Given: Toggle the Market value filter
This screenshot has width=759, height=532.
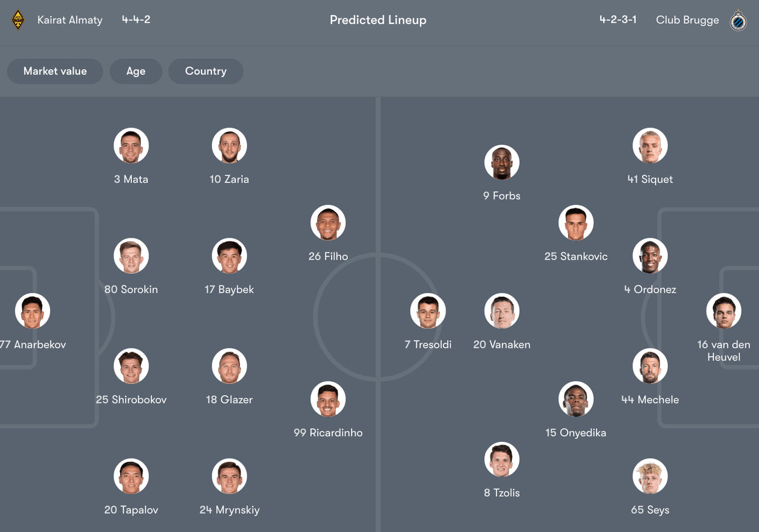Looking at the screenshot, I should pyautogui.click(x=55, y=71).
